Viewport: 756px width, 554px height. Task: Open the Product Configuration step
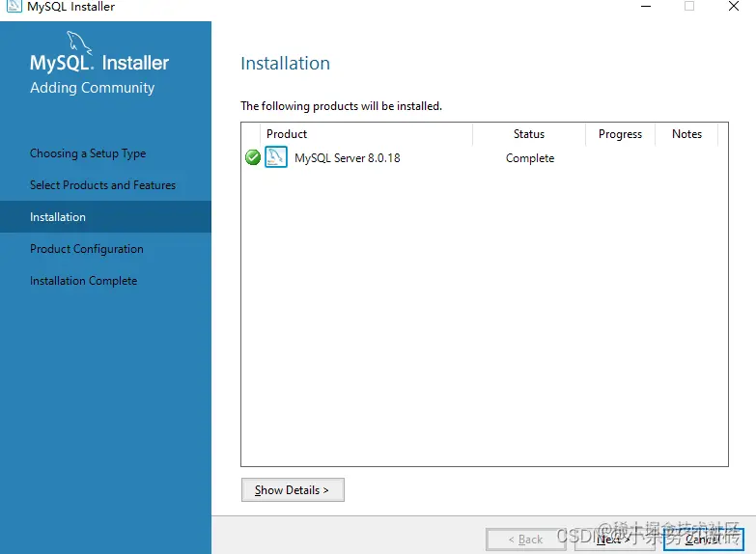point(87,249)
